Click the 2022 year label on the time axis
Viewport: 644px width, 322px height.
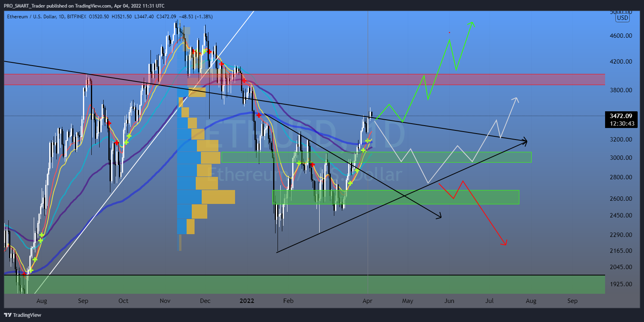point(247,301)
